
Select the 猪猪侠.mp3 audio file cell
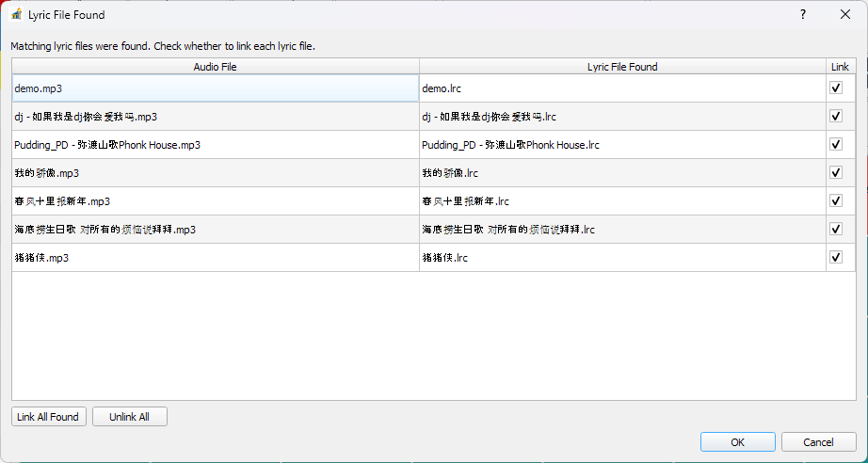point(215,258)
